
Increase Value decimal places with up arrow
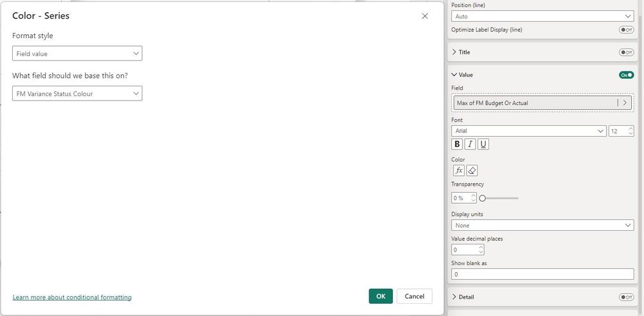[x=481, y=247]
